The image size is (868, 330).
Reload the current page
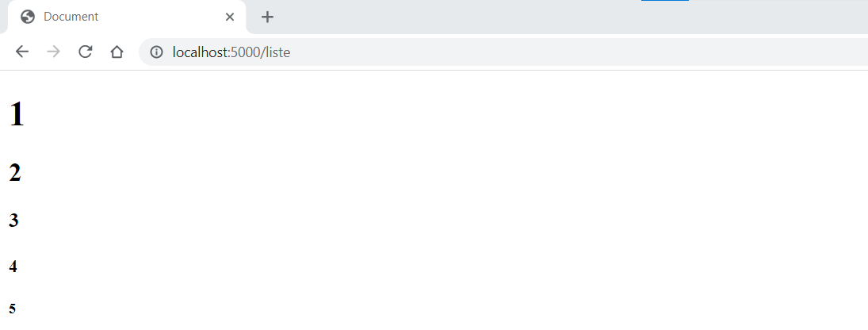tap(86, 52)
